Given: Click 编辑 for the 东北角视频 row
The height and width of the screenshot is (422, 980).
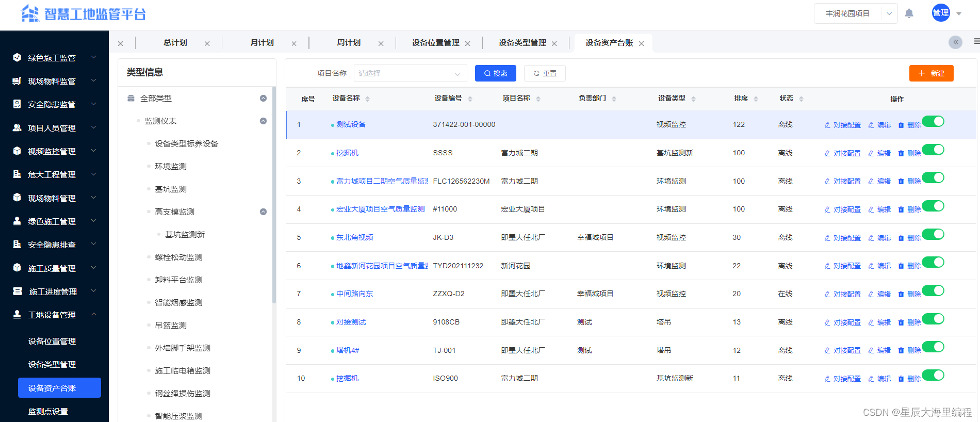Looking at the screenshot, I should click(879, 238).
